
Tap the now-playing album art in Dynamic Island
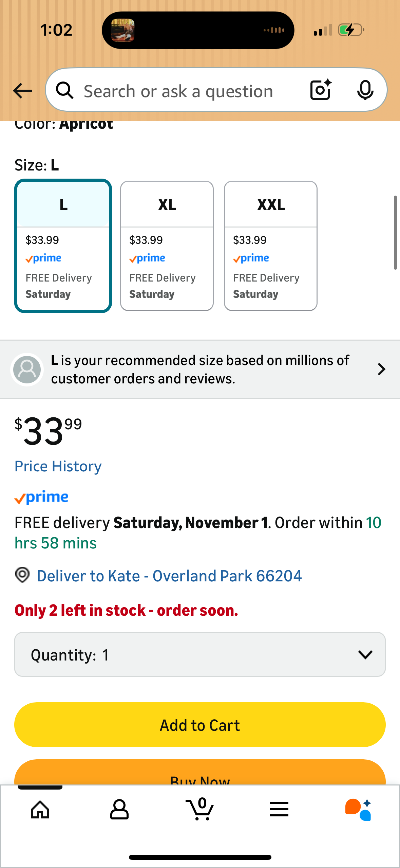(x=123, y=30)
